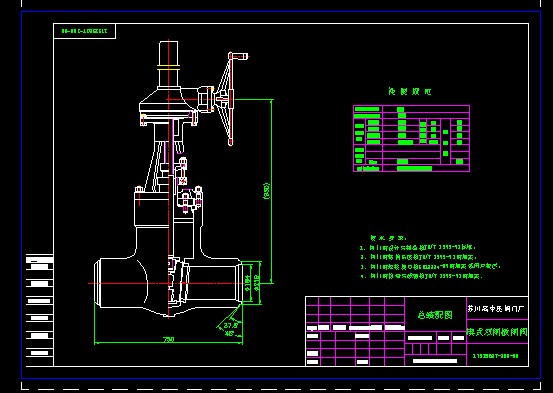Click the rotated drawing number box in the sheet corner
This screenshot has width=553, height=393.
click(x=85, y=31)
